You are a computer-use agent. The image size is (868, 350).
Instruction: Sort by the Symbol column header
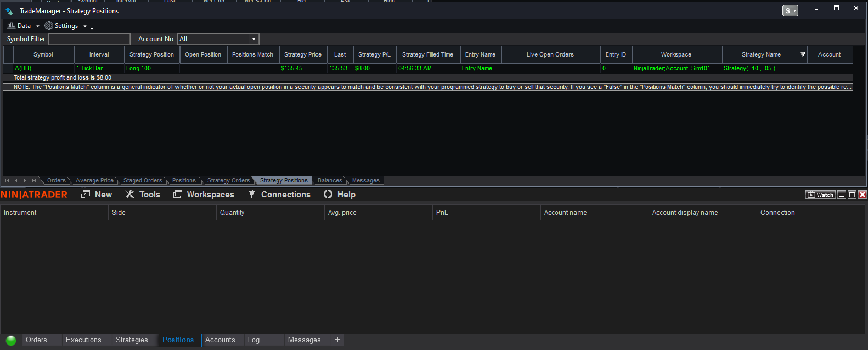(43, 54)
